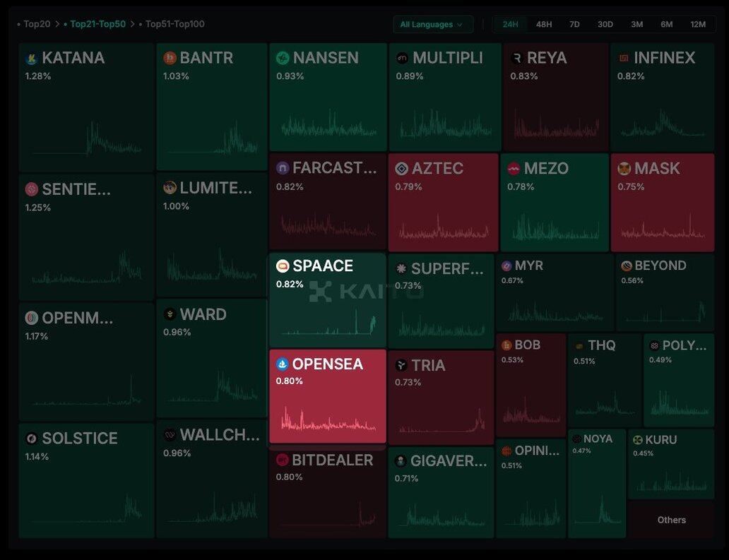Switch to the Top51-Top100 tab

coord(174,24)
